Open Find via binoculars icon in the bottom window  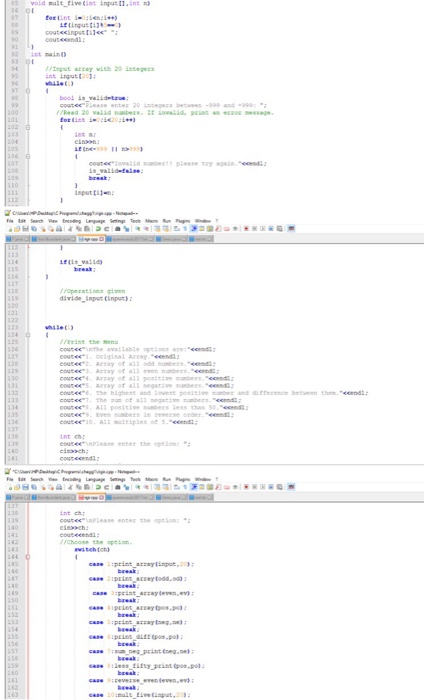pyautogui.click(x=117, y=487)
